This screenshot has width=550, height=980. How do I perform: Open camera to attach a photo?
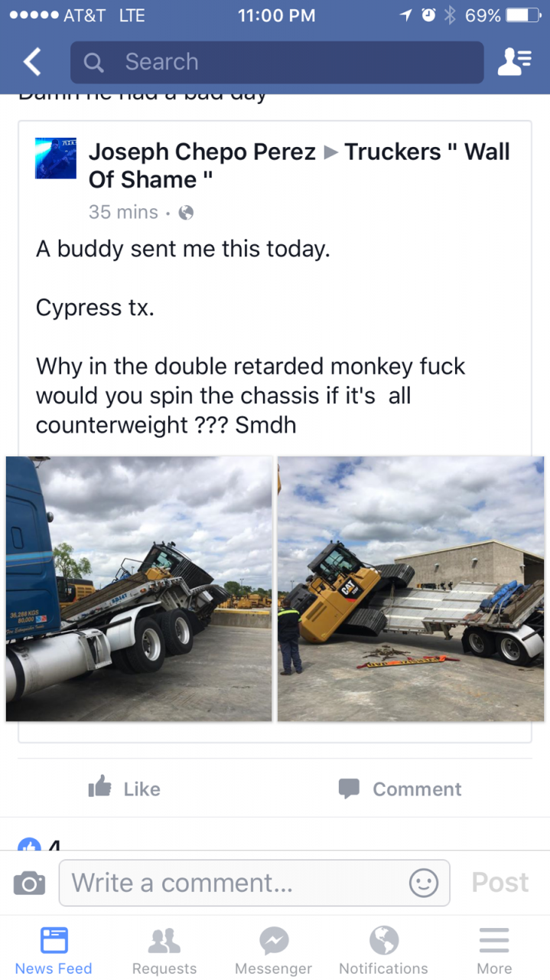tap(29, 884)
